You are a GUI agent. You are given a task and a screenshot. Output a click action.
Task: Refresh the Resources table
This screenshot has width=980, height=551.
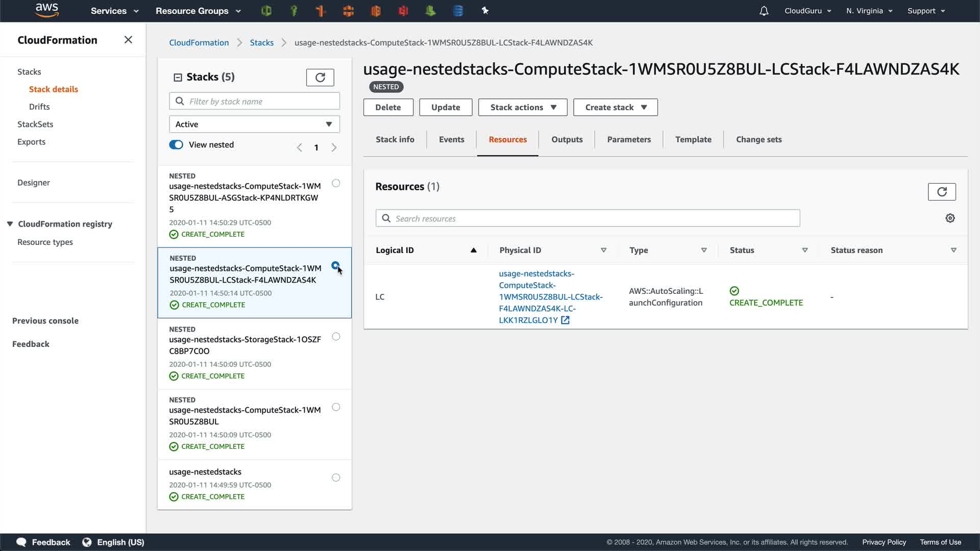(941, 192)
